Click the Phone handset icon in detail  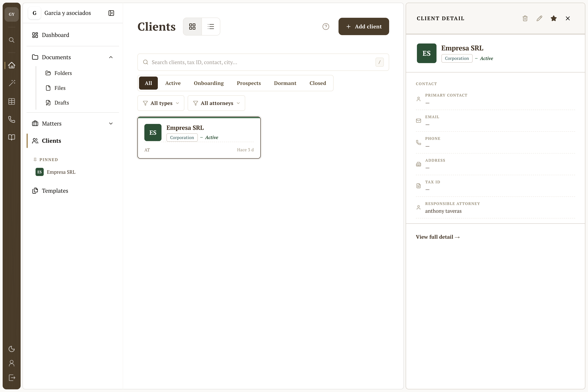(x=419, y=143)
